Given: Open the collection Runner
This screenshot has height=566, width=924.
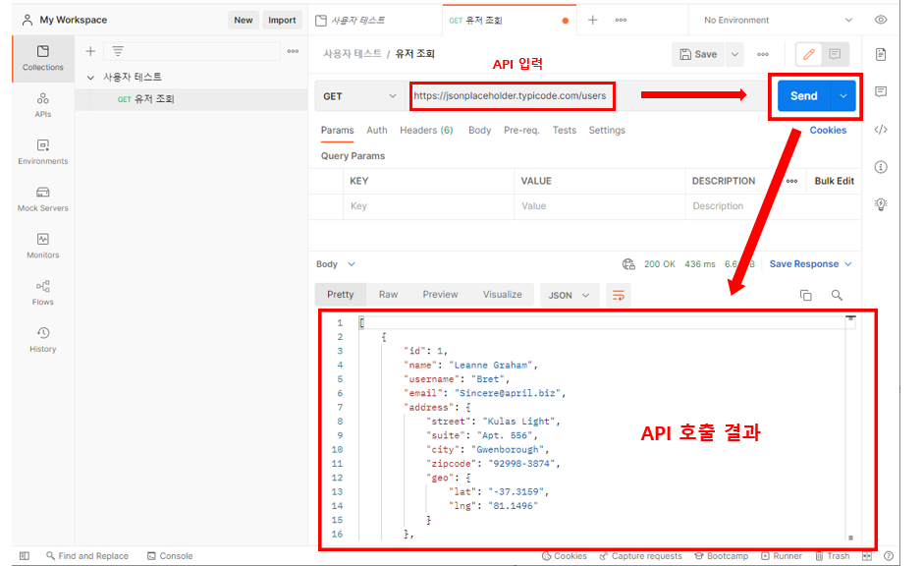Looking at the screenshot, I should point(782,556).
